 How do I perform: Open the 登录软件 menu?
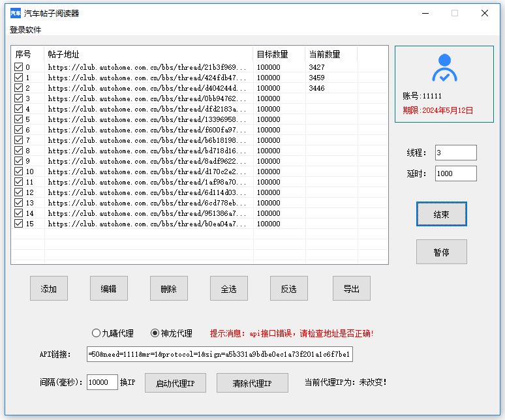(x=25, y=30)
